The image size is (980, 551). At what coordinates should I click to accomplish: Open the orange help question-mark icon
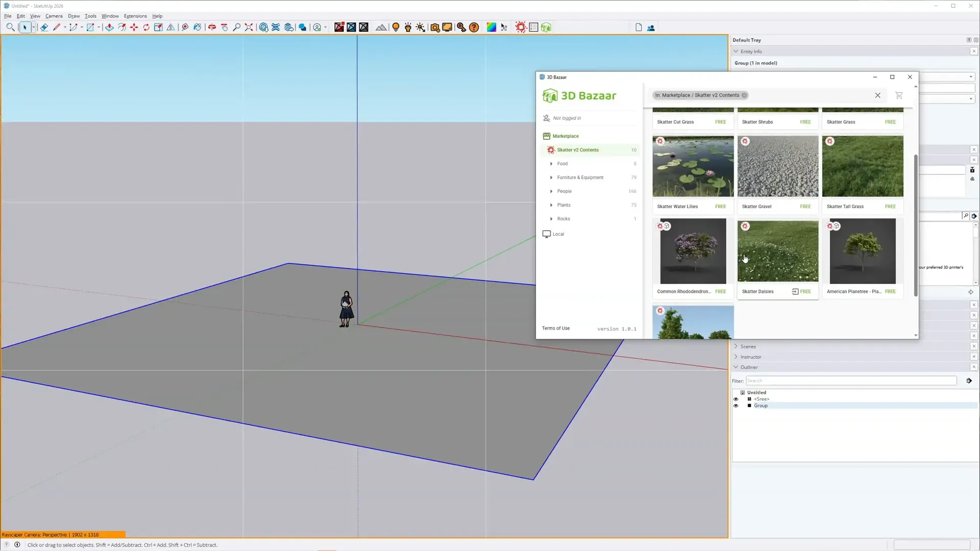pyautogui.click(x=474, y=28)
